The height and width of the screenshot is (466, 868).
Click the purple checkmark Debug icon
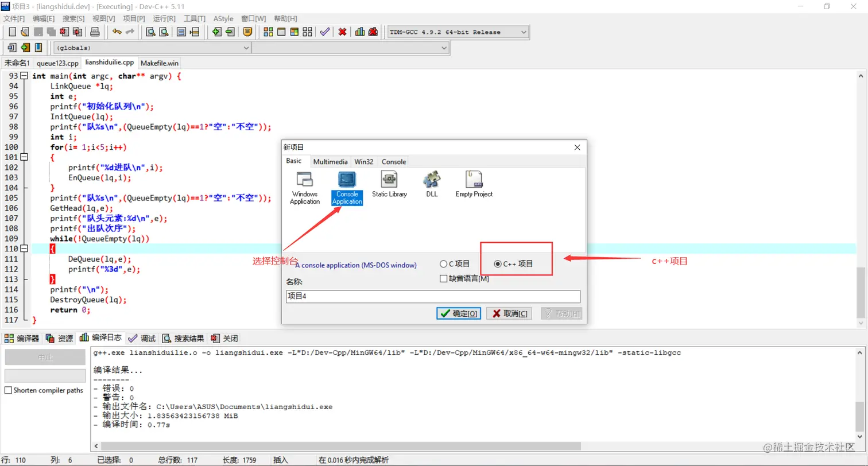[325, 32]
